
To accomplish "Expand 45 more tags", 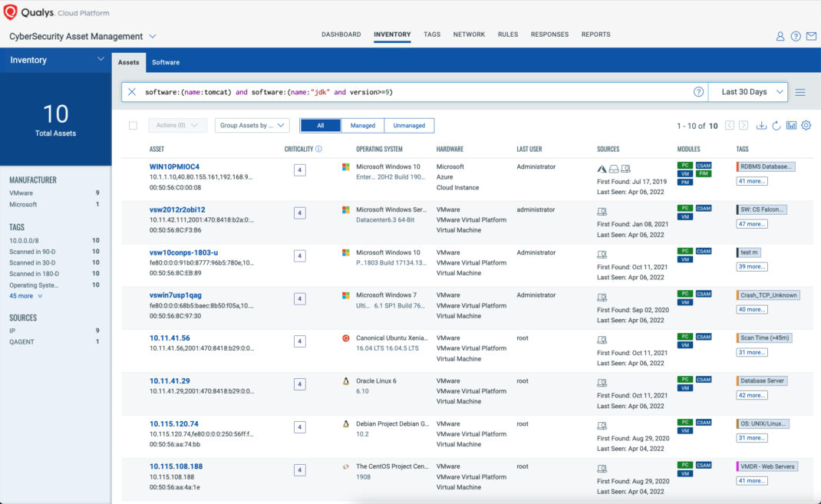I will [25, 296].
